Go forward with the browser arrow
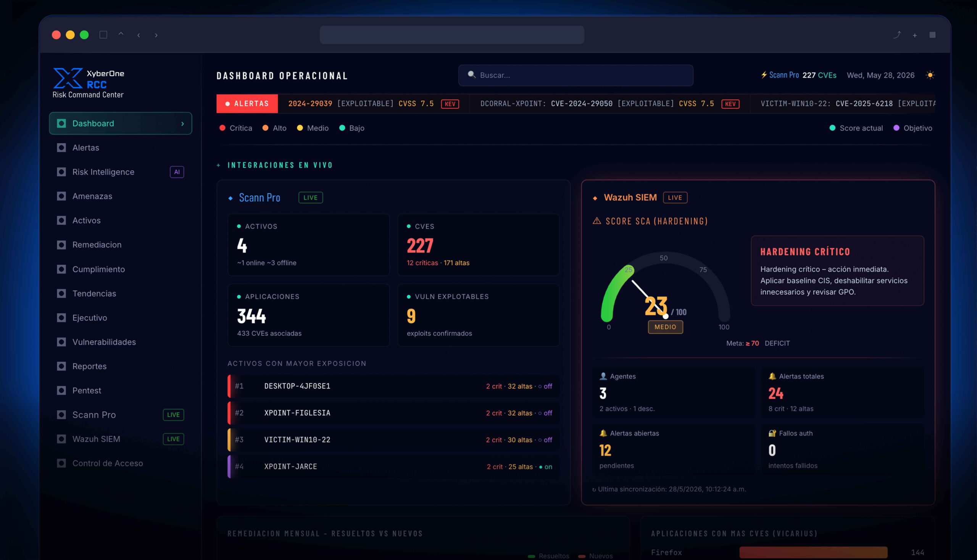Image resolution: width=977 pixels, height=560 pixels. 156,35
